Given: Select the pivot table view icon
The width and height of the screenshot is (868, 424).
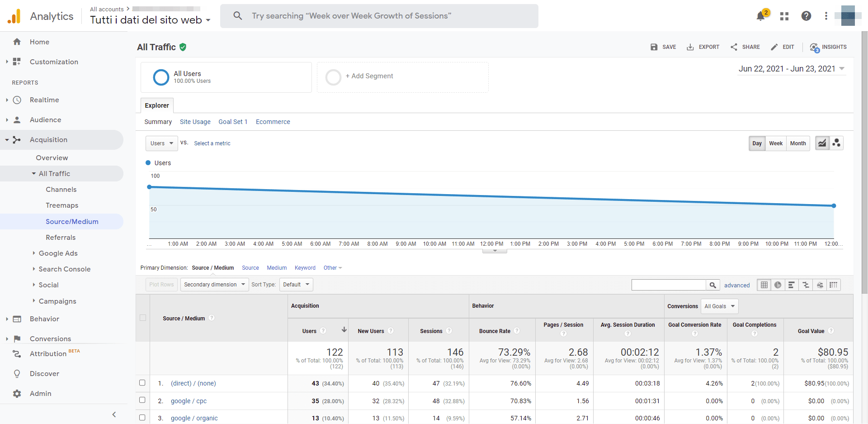Looking at the screenshot, I should coord(834,285).
